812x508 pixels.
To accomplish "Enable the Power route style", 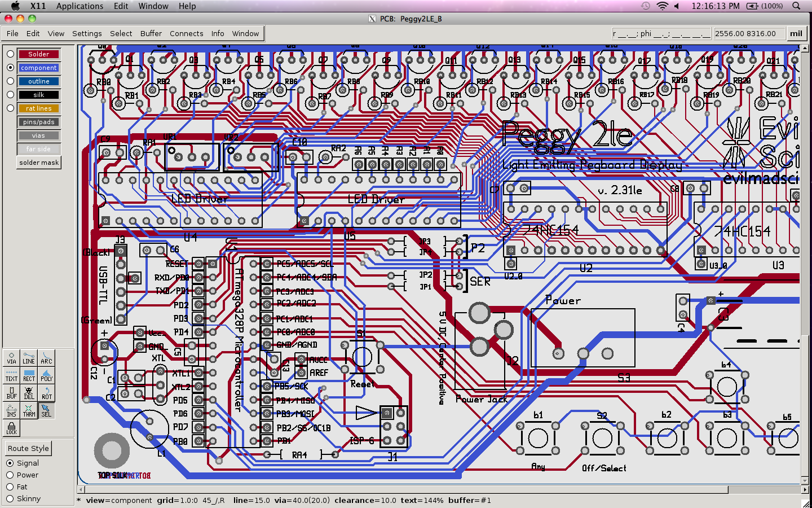I will (x=10, y=475).
